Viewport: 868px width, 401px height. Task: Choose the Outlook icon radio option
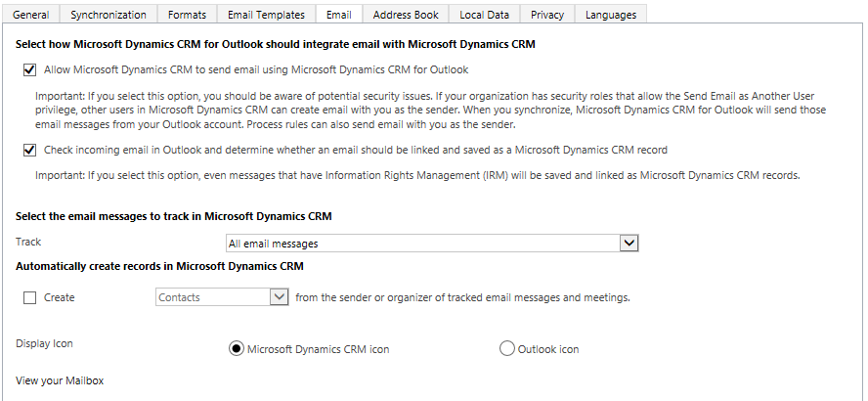click(x=506, y=348)
